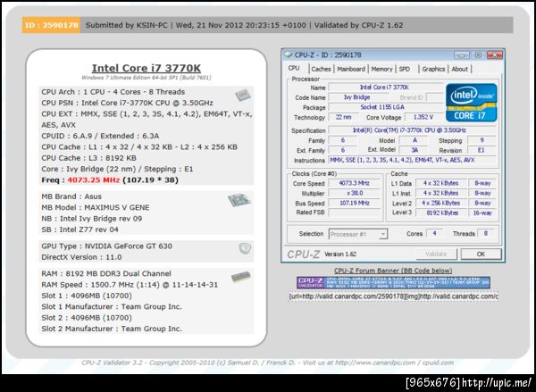Image resolution: width=536 pixels, height=392 pixels.
Task: Click the Core Voltage value 1.352 V
Action: (x=423, y=117)
